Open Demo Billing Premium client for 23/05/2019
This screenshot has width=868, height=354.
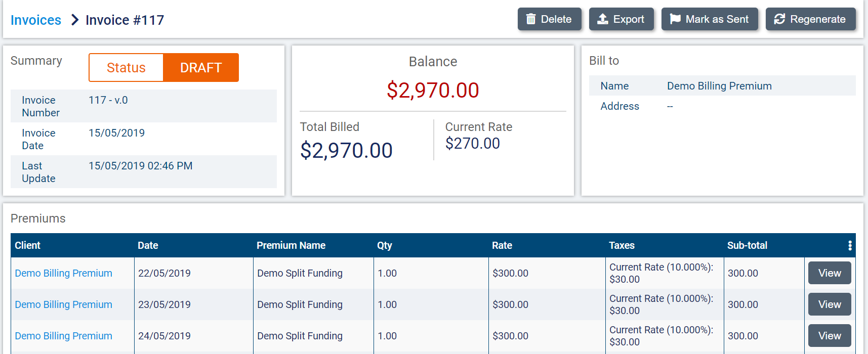pyautogui.click(x=64, y=304)
